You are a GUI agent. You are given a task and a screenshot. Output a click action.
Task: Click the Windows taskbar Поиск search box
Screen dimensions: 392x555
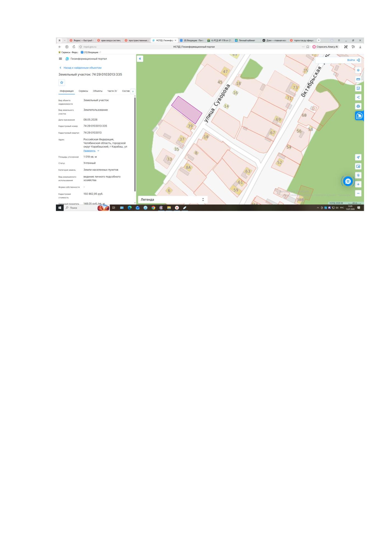click(x=81, y=208)
